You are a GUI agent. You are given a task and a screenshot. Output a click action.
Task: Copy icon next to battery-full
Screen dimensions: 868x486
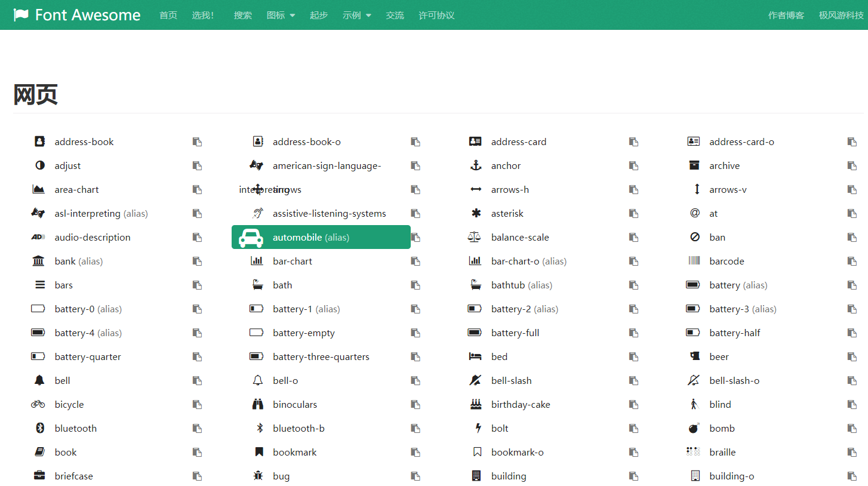pyautogui.click(x=633, y=333)
